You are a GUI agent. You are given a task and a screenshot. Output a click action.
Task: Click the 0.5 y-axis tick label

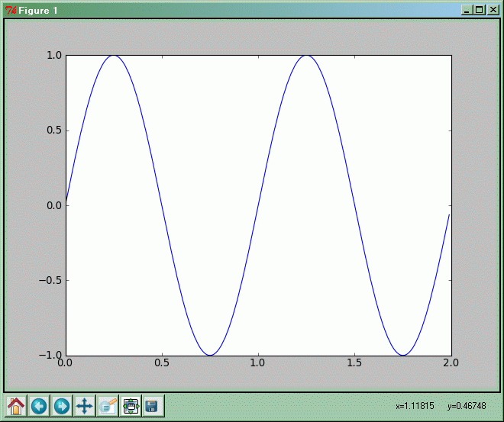52,130
